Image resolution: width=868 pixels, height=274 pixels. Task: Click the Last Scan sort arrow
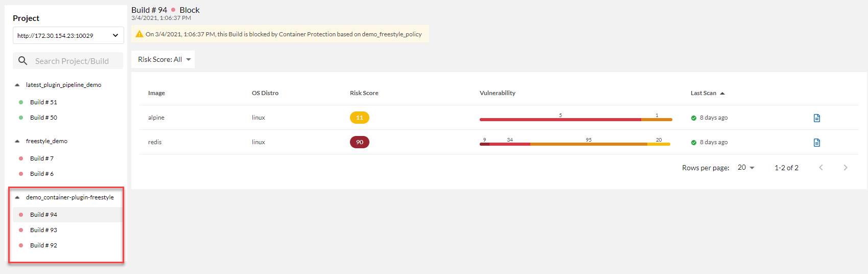722,94
